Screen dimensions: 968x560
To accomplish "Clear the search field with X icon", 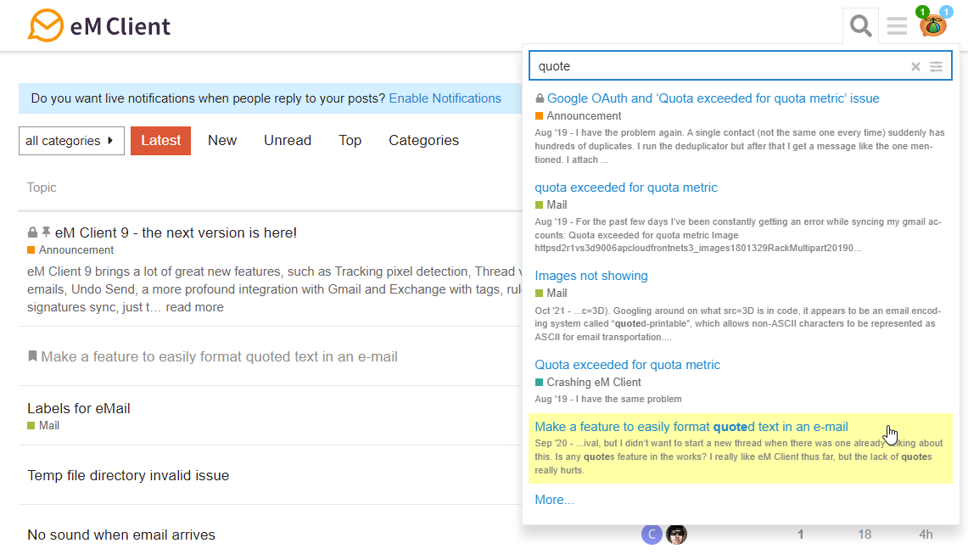I will [x=915, y=67].
